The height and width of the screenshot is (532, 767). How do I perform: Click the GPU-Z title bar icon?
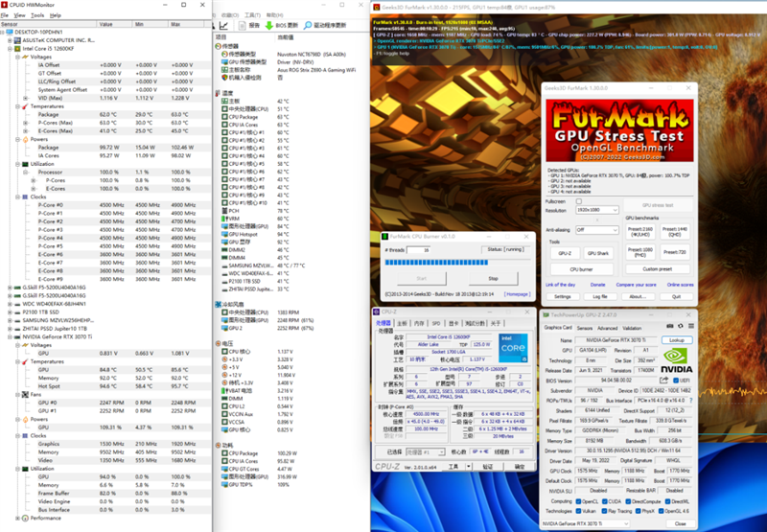point(546,315)
